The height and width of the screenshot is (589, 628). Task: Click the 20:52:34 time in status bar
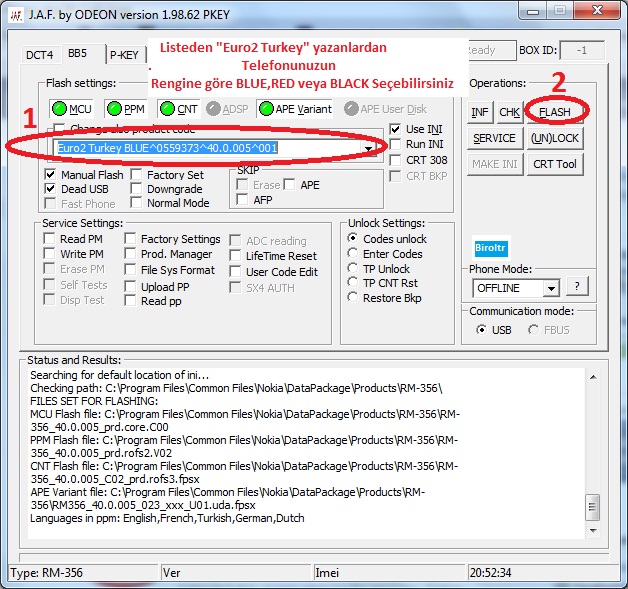tap(490, 573)
